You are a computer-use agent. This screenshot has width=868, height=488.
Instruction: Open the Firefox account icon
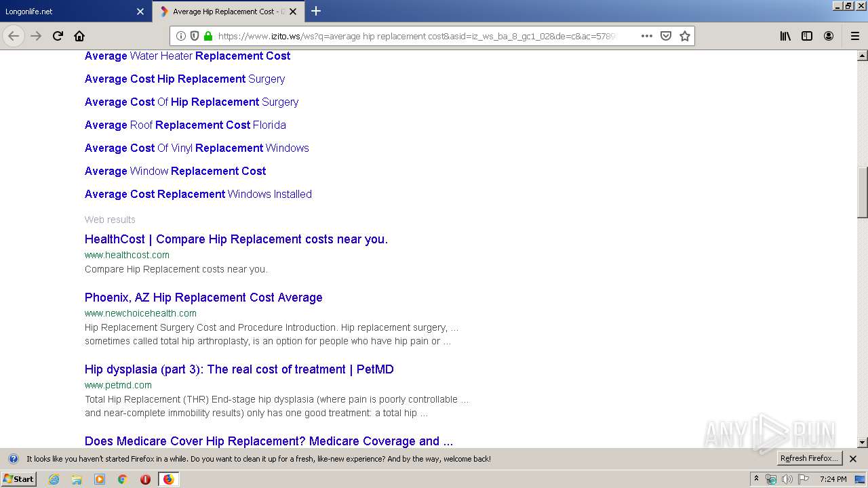[x=829, y=36]
